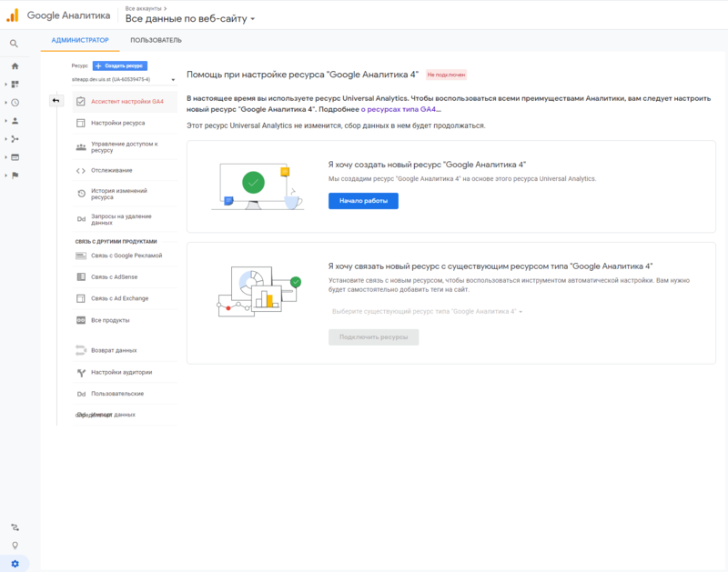Open Импорт данных item
This screenshot has height=572, width=728.
pos(125,415)
